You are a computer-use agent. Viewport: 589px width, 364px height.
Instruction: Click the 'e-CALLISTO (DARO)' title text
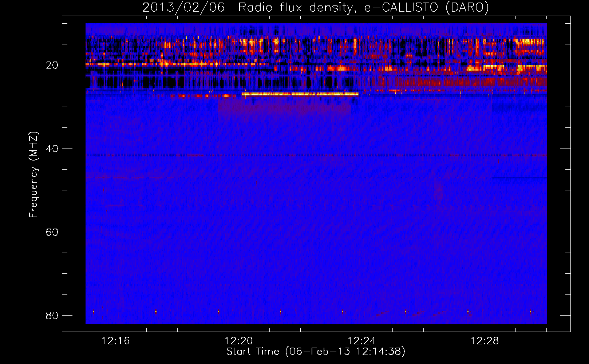(427, 8)
